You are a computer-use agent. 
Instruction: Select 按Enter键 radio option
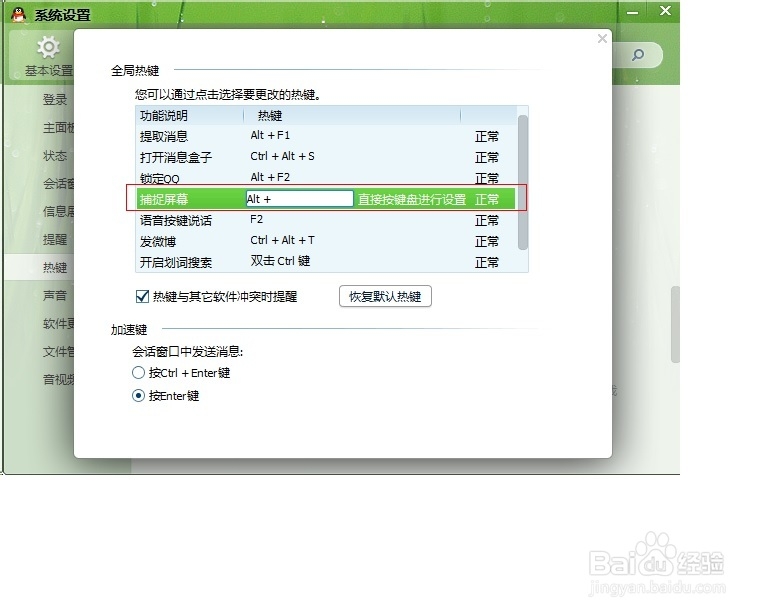[x=139, y=396]
